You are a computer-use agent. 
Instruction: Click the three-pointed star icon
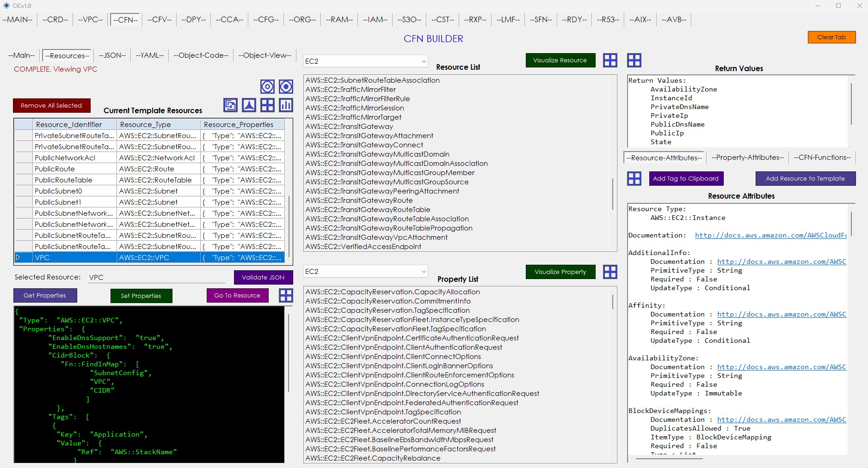(249, 105)
